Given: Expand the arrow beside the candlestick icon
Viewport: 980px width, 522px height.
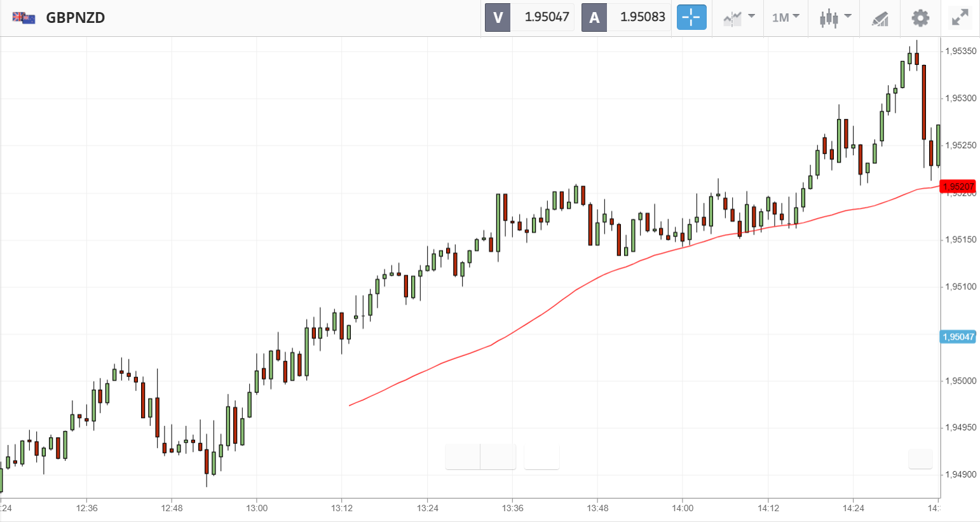Looking at the screenshot, I should coord(848,17).
